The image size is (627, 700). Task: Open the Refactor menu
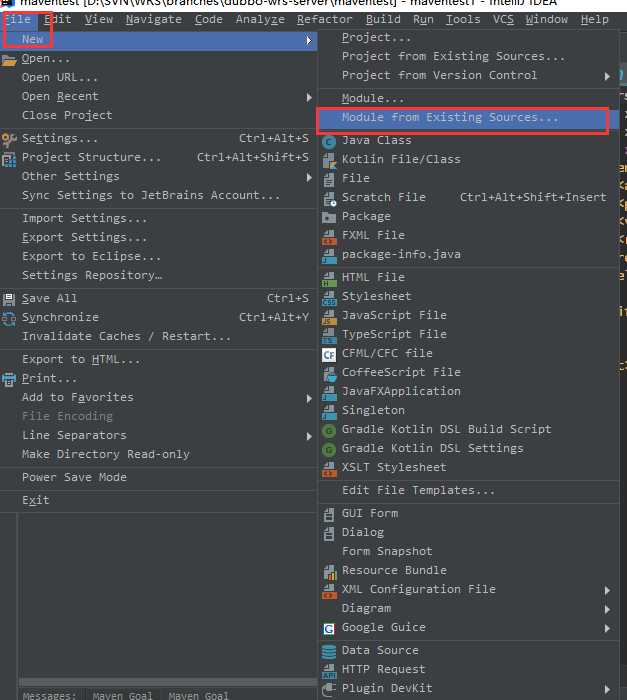[x=325, y=19]
